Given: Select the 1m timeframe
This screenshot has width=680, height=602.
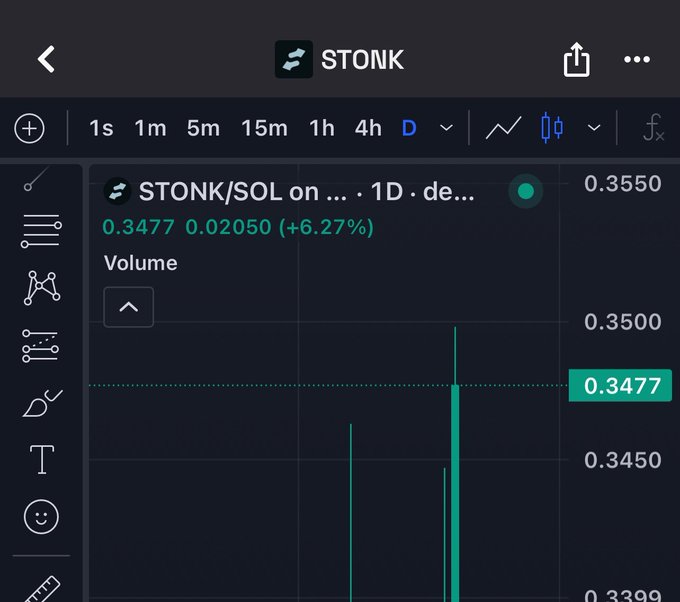Looking at the screenshot, I should pos(150,128).
